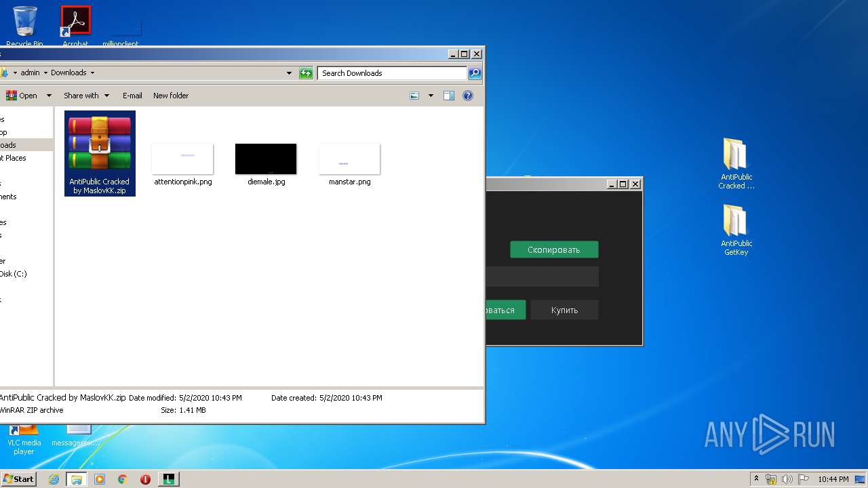Show hidden tray icons arrow
Viewport: 868px width, 488px height.
(756, 479)
